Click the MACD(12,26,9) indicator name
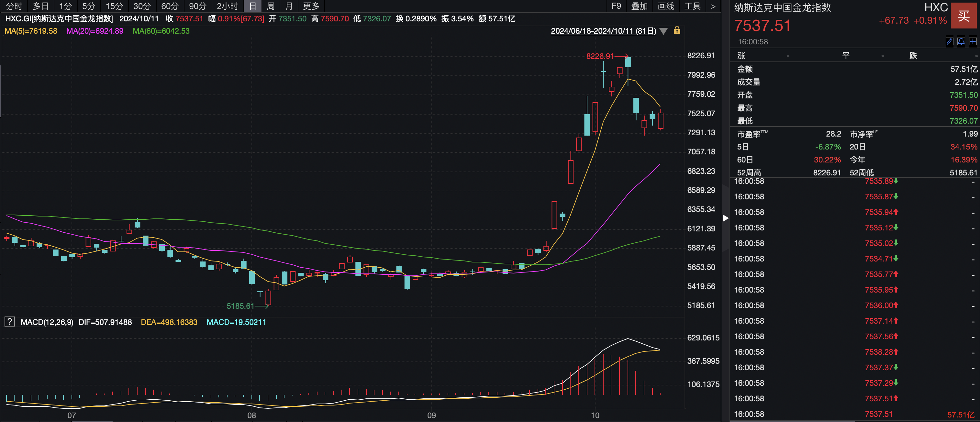This screenshot has height=422, width=980. coord(47,322)
